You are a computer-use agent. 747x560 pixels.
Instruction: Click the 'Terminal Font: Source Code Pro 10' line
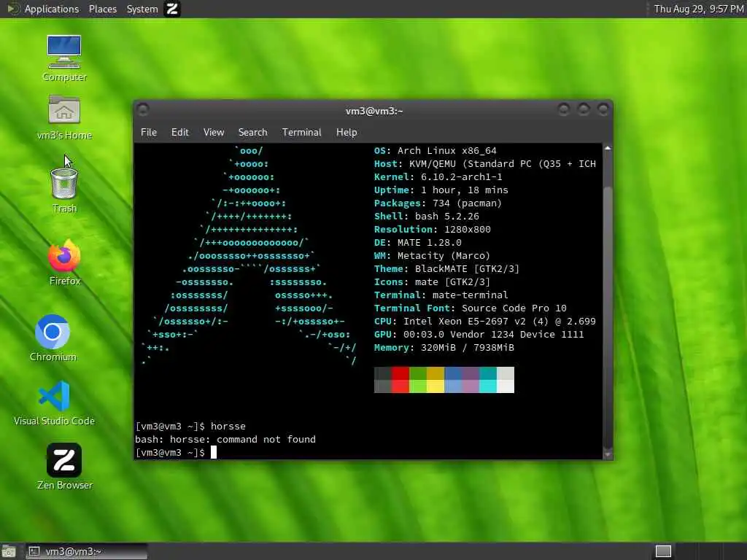pyautogui.click(x=471, y=308)
